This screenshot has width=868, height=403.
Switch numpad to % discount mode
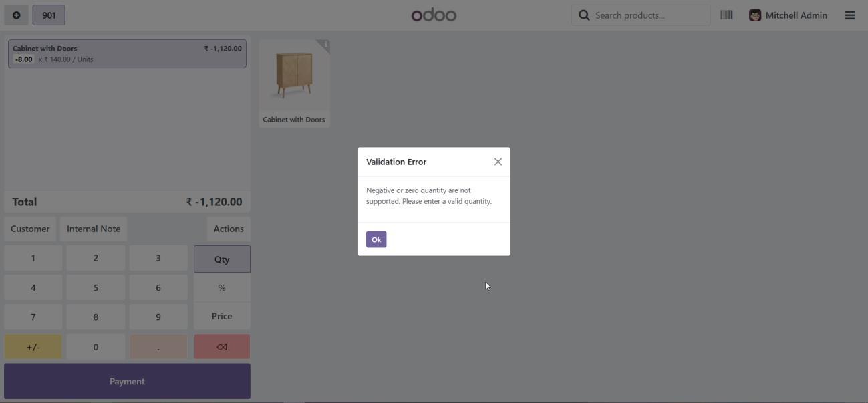coord(222,288)
